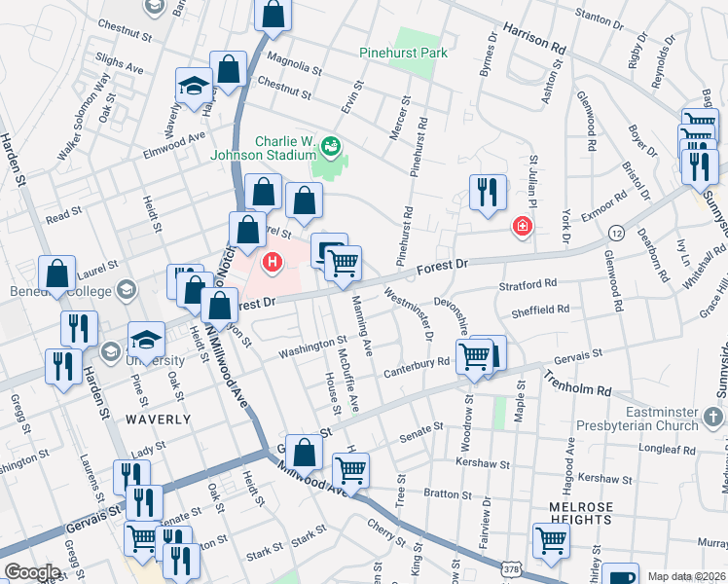Click the shopping cart marker at Gervais and Woodrow
The image size is (728, 584).
click(475, 358)
